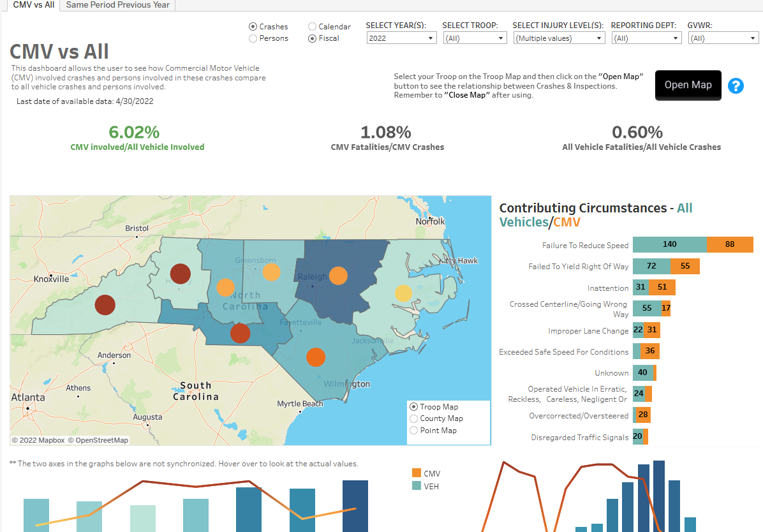Expand the Select Troop dropdown
Viewport: 763px width, 532px height.
[475, 38]
